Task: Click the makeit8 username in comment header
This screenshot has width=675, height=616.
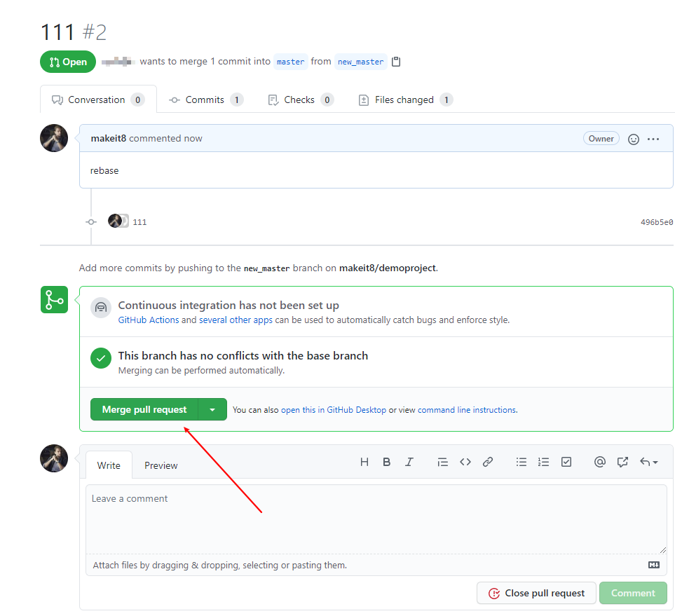Action: pyautogui.click(x=109, y=138)
